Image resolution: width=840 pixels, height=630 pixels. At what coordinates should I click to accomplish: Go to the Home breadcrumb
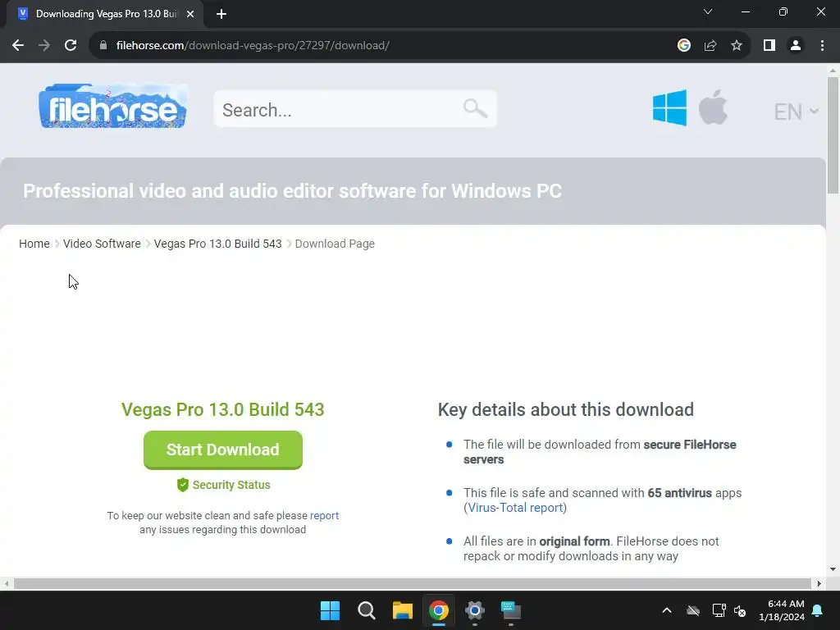tap(34, 244)
